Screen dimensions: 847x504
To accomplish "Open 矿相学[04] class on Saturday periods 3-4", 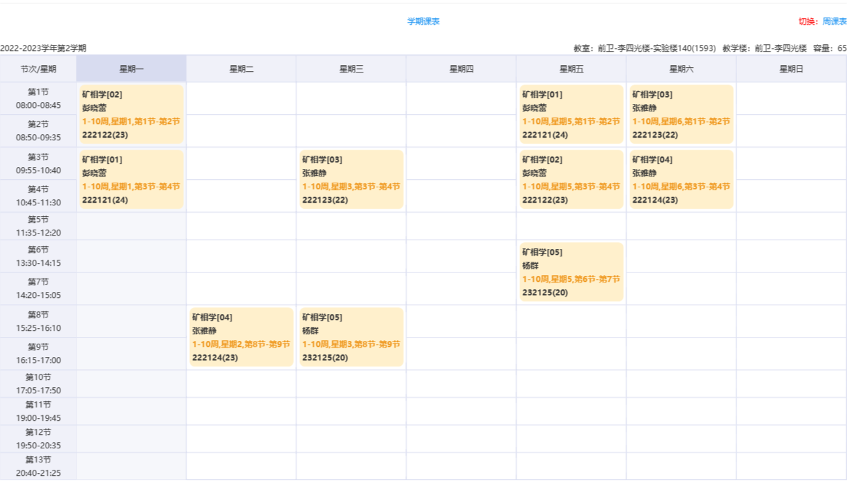I will pyautogui.click(x=681, y=179).
